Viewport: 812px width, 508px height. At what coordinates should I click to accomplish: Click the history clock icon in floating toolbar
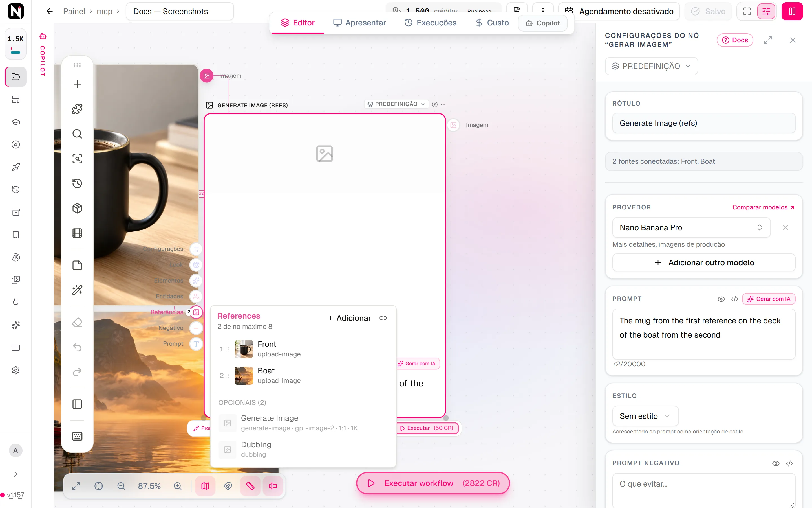tap(77, 183)
